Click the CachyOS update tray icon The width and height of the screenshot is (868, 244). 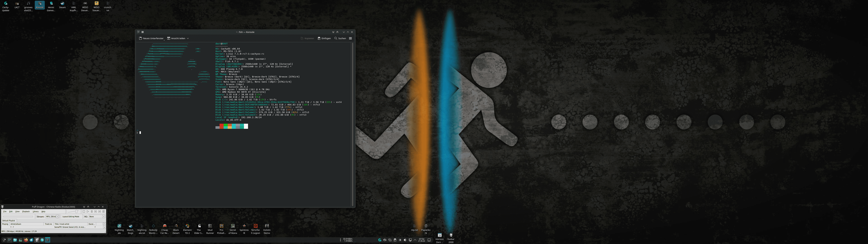click(380, 240)
